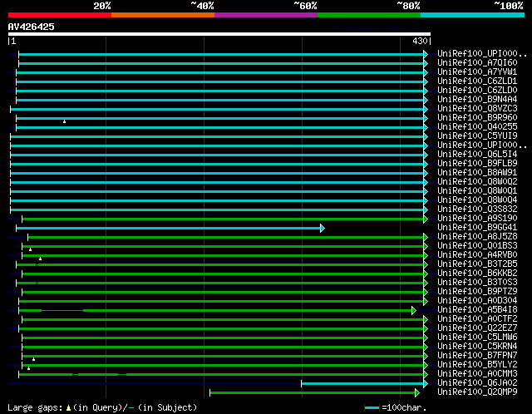Open hit UniRef100_A7QI60
Image resolution: width=532 pixels, height=414 pixels.
point(477,63)
